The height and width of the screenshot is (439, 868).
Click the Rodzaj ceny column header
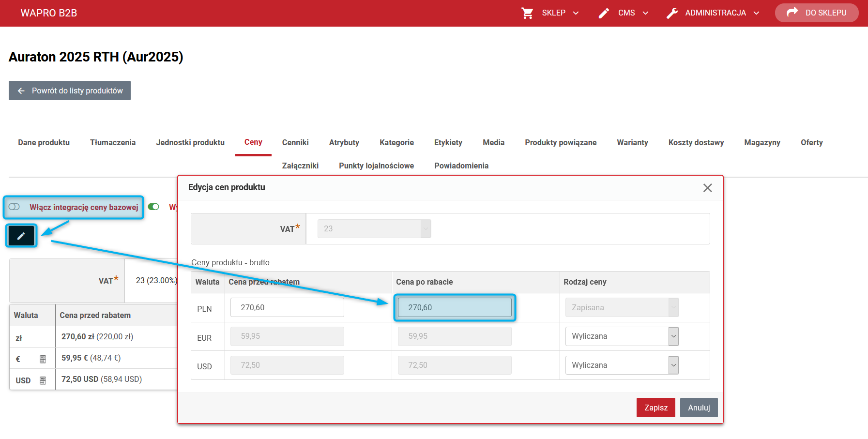[x=585, y=282]
